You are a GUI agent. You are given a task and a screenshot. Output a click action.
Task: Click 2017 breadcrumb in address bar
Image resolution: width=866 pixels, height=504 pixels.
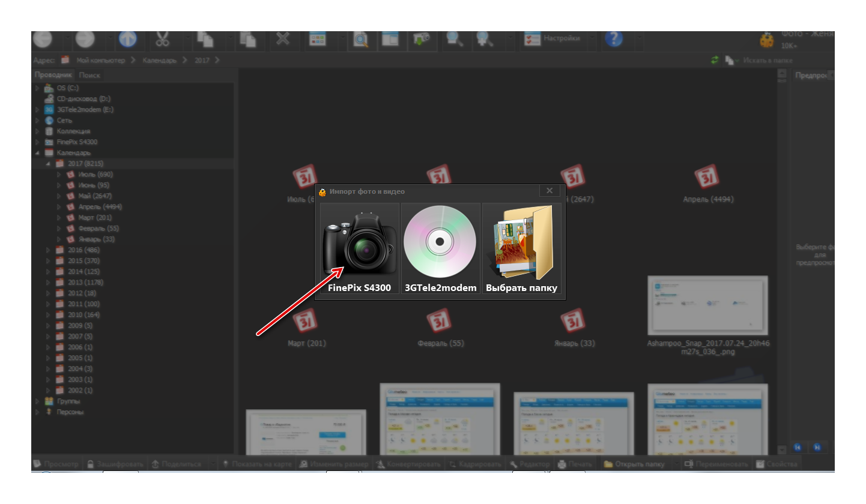(x=203, y=60)
